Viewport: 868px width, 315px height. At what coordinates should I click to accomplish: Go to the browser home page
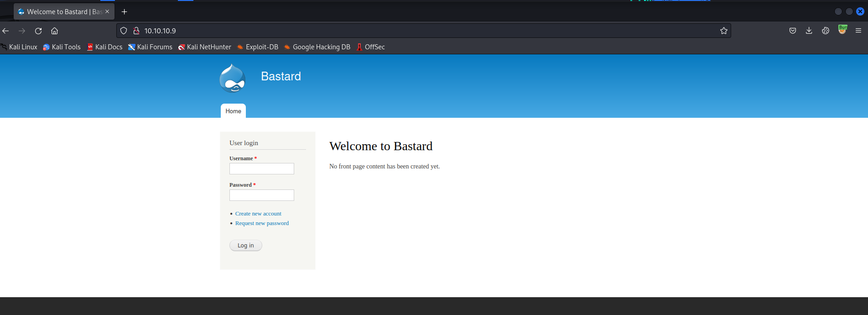point(54,31)
